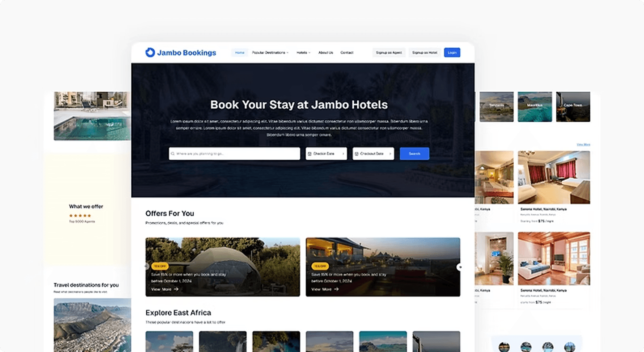Click the Signup as Agent button
644x352 pixels.
click(x=389, y=53)
